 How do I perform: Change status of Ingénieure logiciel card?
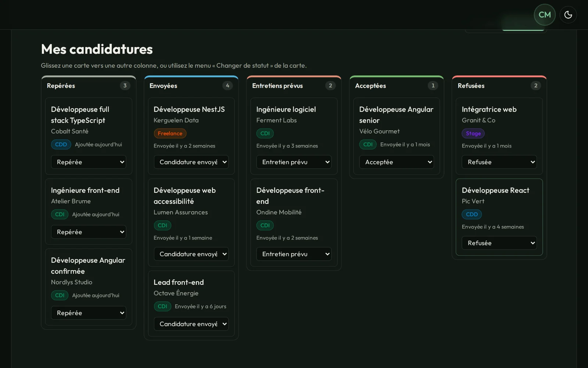pos(294,162)
